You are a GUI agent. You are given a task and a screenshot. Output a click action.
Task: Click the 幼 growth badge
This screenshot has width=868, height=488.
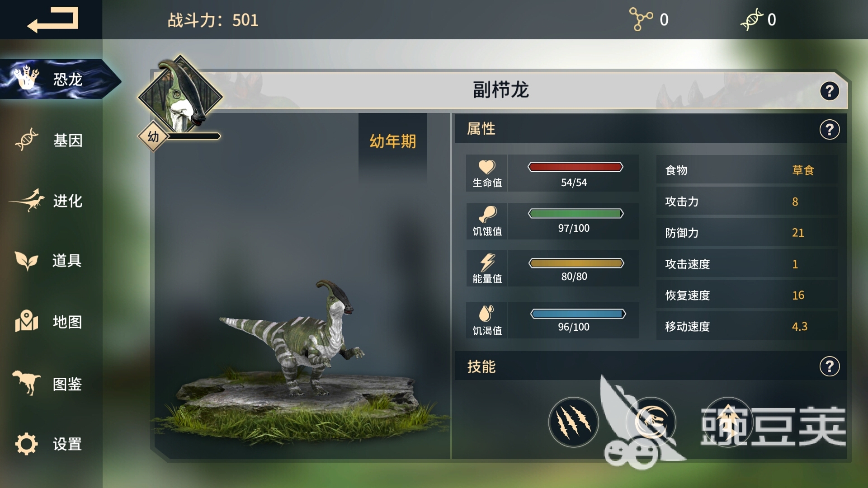coord(153,136)
